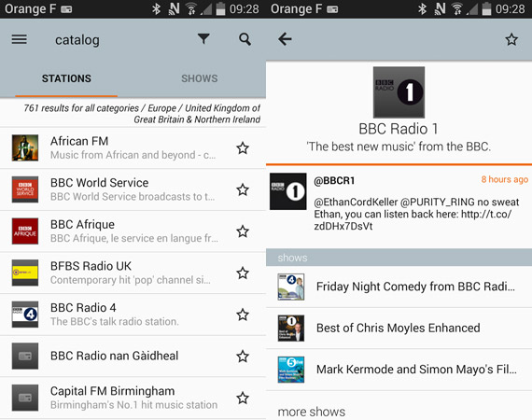Select African FM station title
Screen dimensions: 532x420
coord(79,141)
